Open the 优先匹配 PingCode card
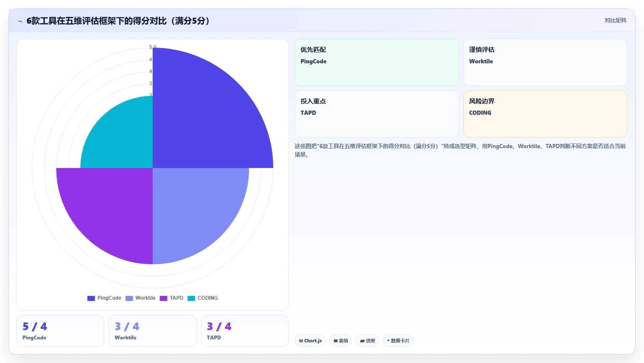The height and width of the screenshot is (363, 644). [377, 62]
